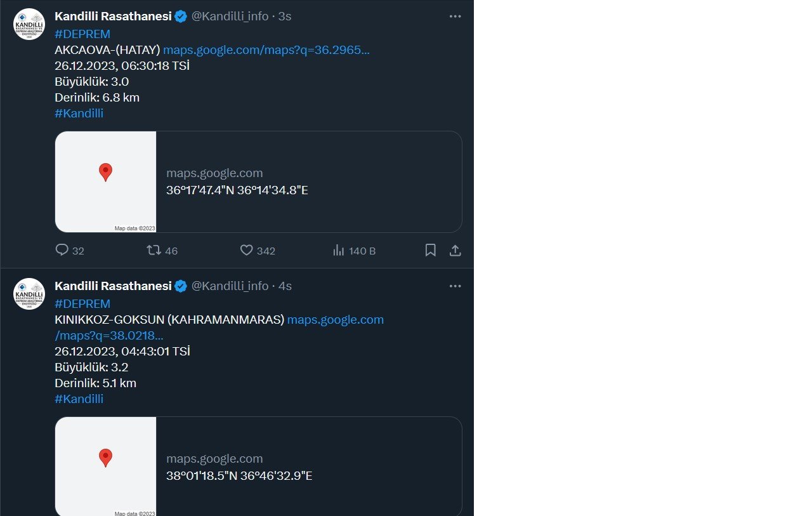Open more options on Hatay tweet
Screen dimensions: 812x516
pyautogui.click(x=455, y=17)
